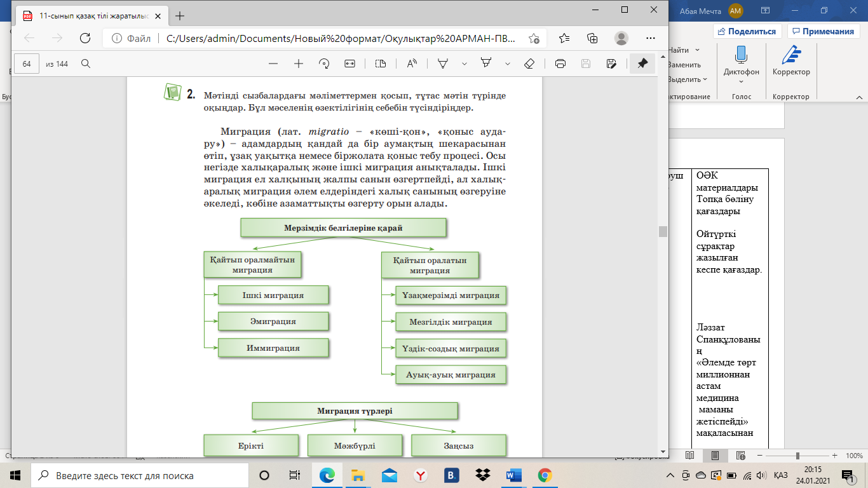Switch to Word from the taskbar
868x488 pixels.
513,475
